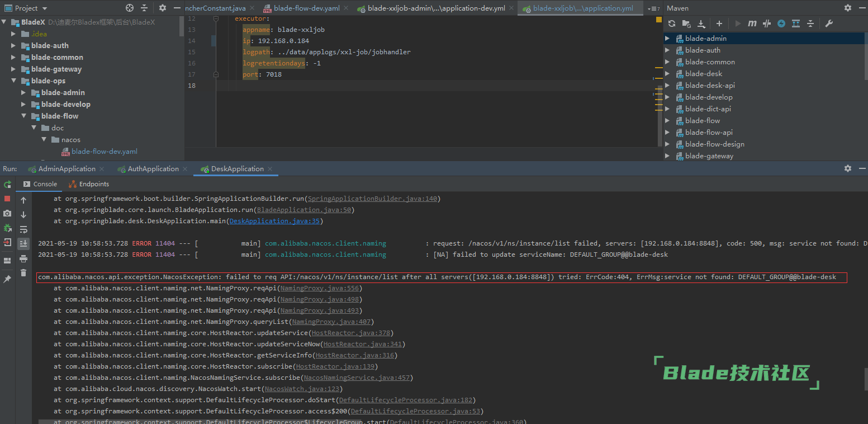This screenshot has height=424, width=868.
Task: Open Run panel gear settings
Action: coord(848,168)
